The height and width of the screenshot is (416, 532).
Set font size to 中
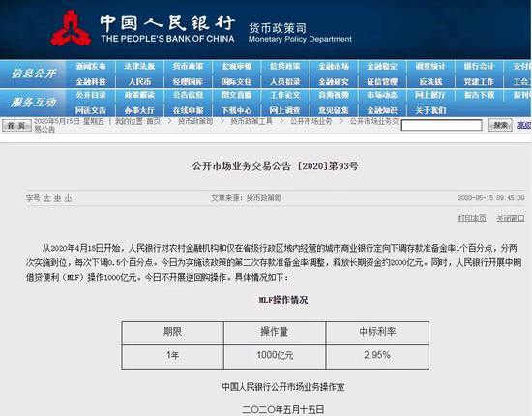point(57,198)
